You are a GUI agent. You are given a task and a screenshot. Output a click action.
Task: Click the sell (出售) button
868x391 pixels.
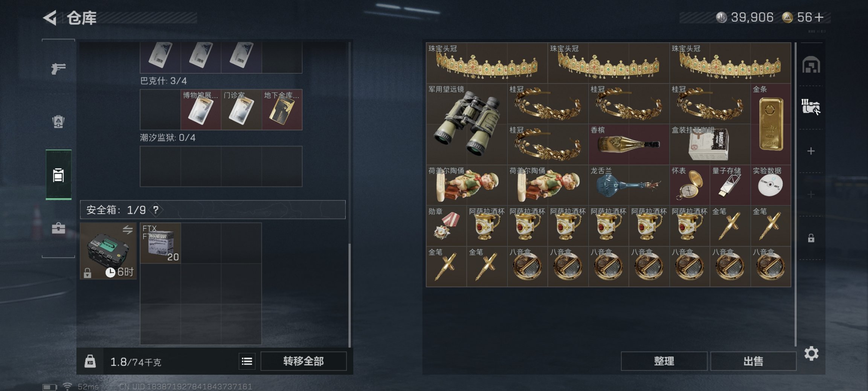coord(753,361)
